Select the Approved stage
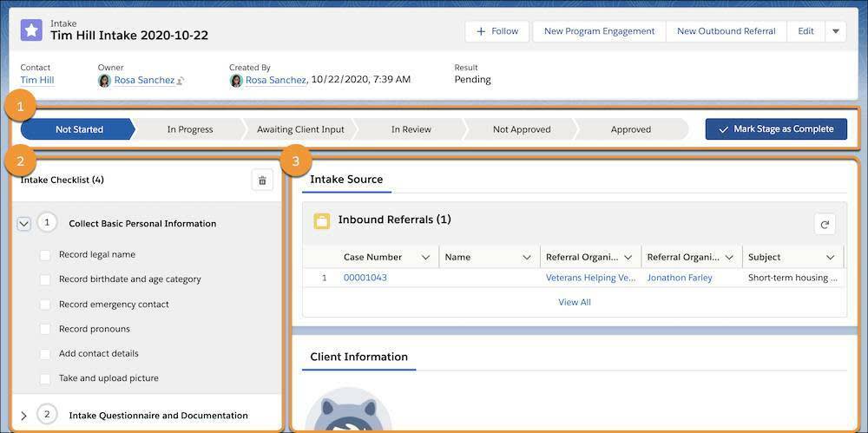This screenshot has height=433, width=868. click(x=631, y=129)
